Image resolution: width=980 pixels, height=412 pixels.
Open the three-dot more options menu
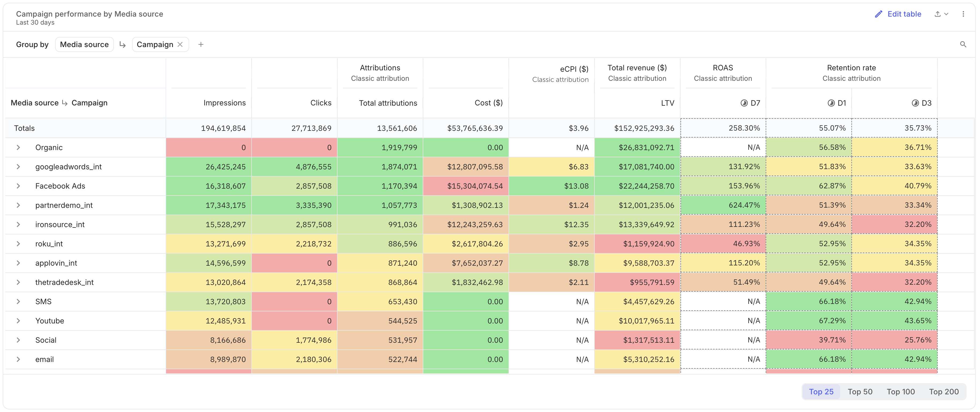pos(963,14)
